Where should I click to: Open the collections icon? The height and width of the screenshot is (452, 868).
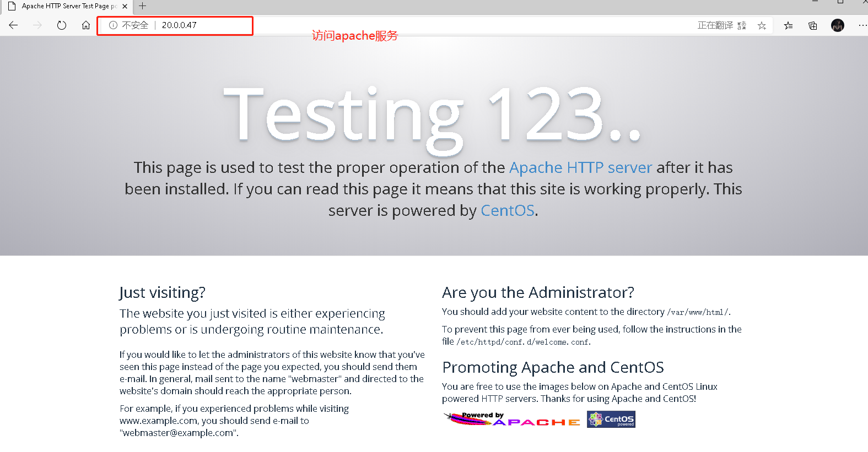click(813, 25)
